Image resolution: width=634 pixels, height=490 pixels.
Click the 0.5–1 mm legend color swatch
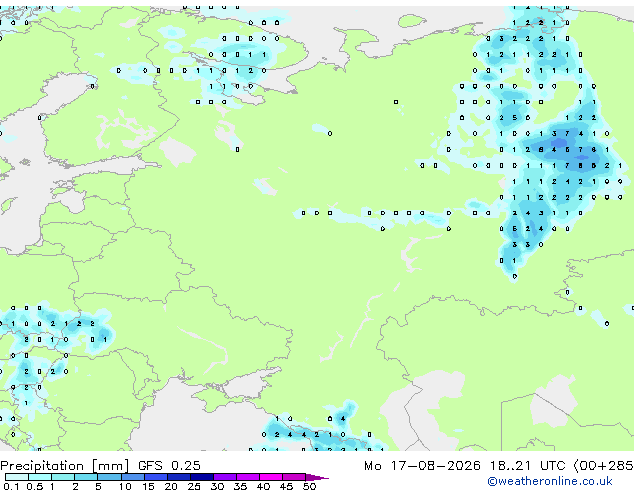click(40, 477)
